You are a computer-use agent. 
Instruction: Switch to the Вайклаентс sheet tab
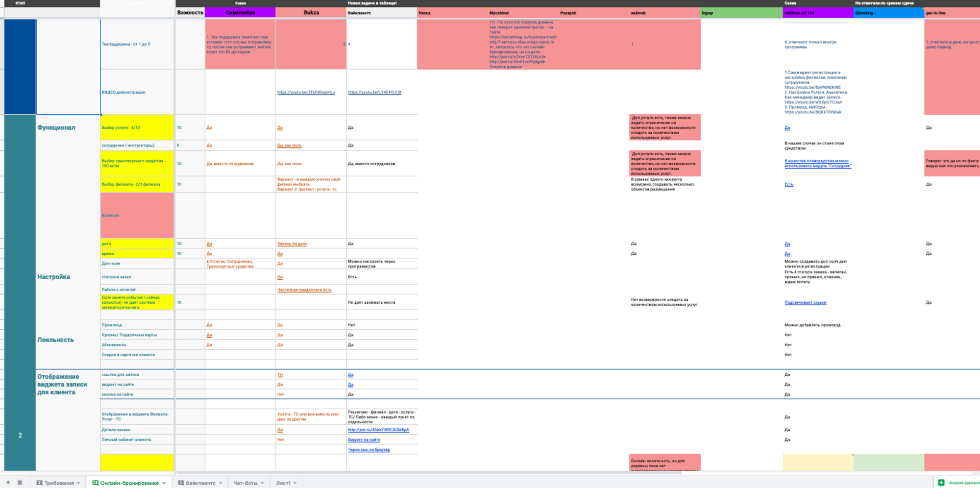[200, 483]
